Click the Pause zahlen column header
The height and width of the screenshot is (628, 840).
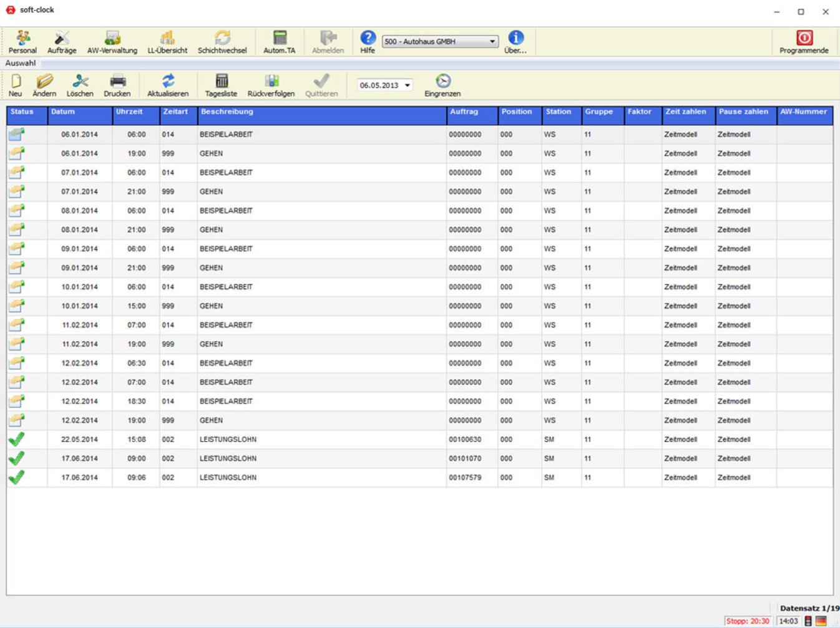746,115
